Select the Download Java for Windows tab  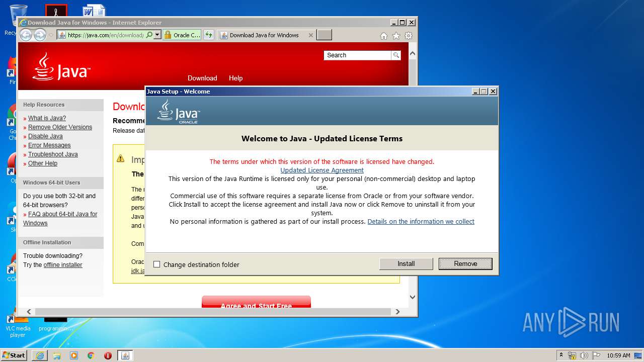264,35
